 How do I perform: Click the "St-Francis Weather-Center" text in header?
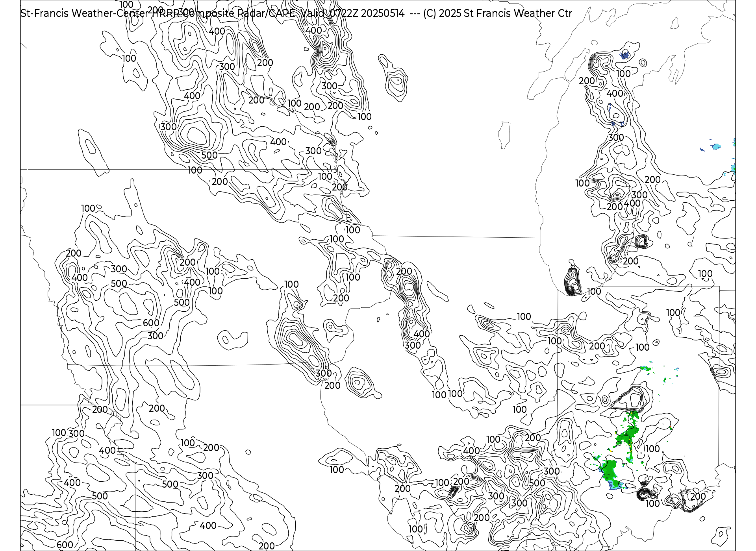(x=85, y=13)
